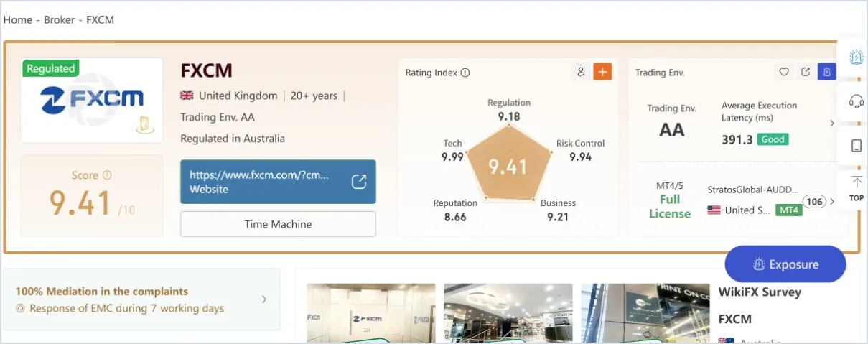Image resolution: width=868 pixels, height=344 pixels.
Task: Click the heart favorite icon in Trading Env.
Action: point(784,72)
